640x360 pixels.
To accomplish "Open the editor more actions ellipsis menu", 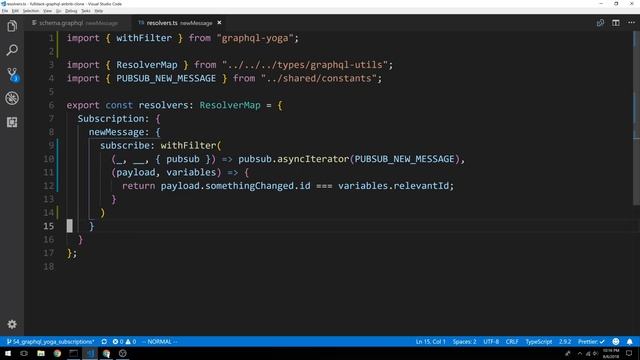I will coord(631,23).
